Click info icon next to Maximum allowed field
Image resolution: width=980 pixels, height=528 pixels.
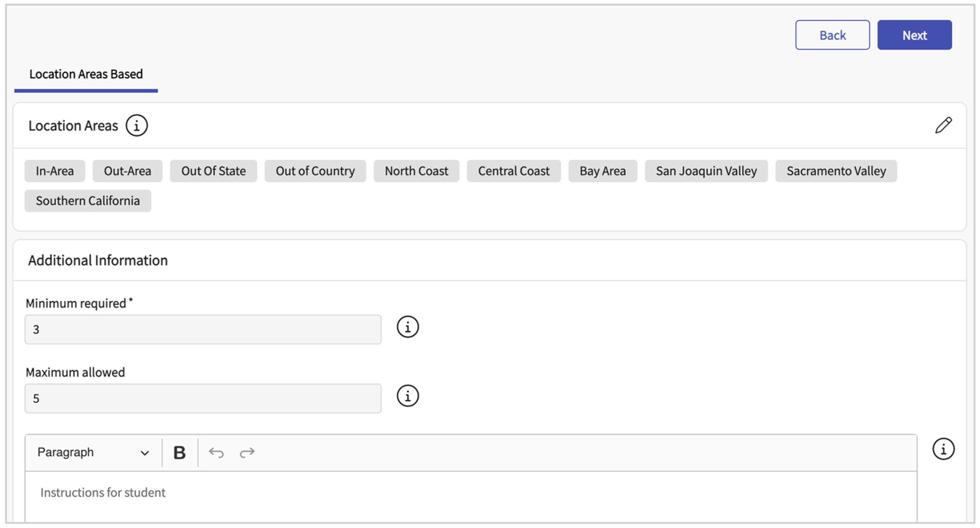[407, 396]
